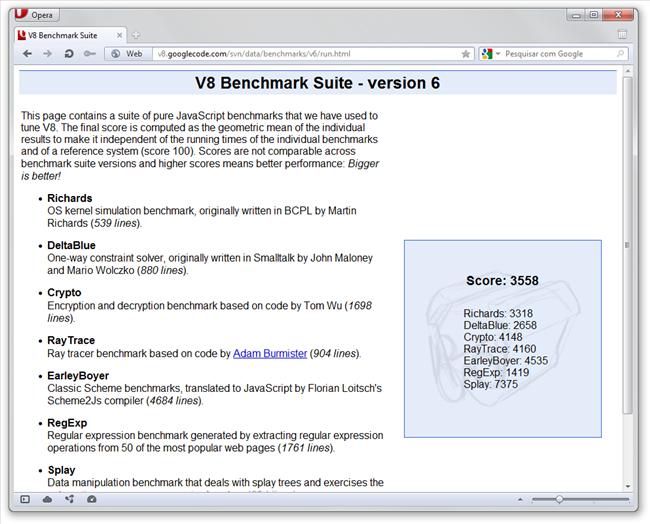Click scrollbar down arrow
Viewport: 650px width, 524px height.
coord(628,486)
